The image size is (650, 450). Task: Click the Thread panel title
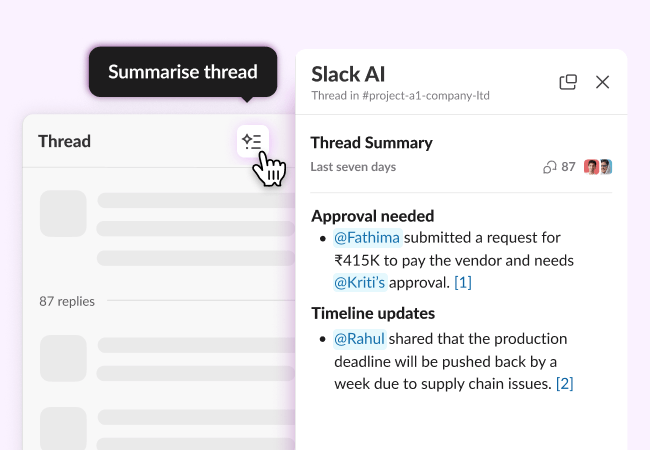[64, 141]
